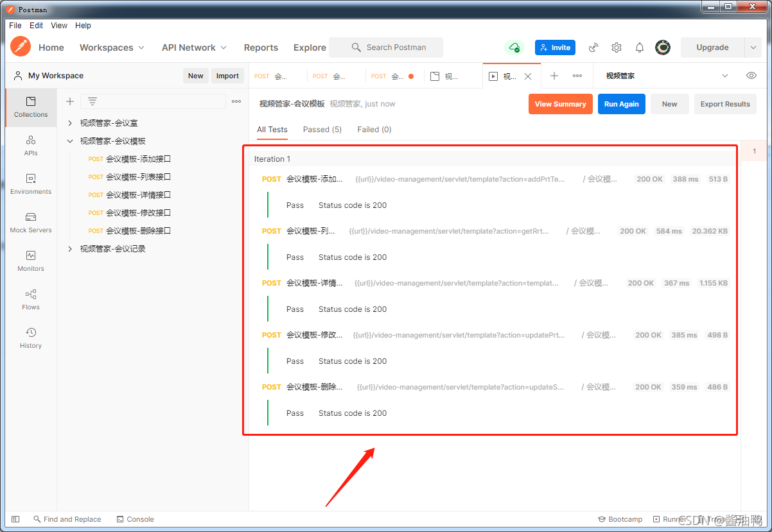Open the Collections sidebar panel

(31, 107)
